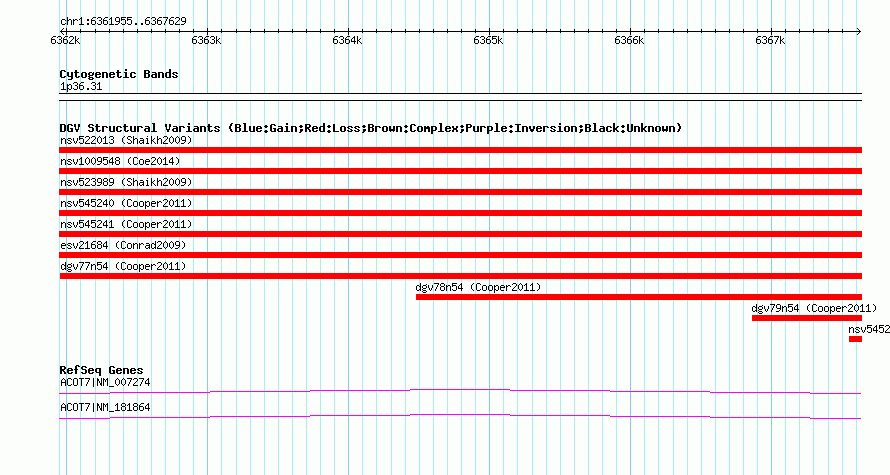The width and height of the screenshot is (890, 475).
Task: Click the red bar under nsv1009548
Action: point(460,171)
